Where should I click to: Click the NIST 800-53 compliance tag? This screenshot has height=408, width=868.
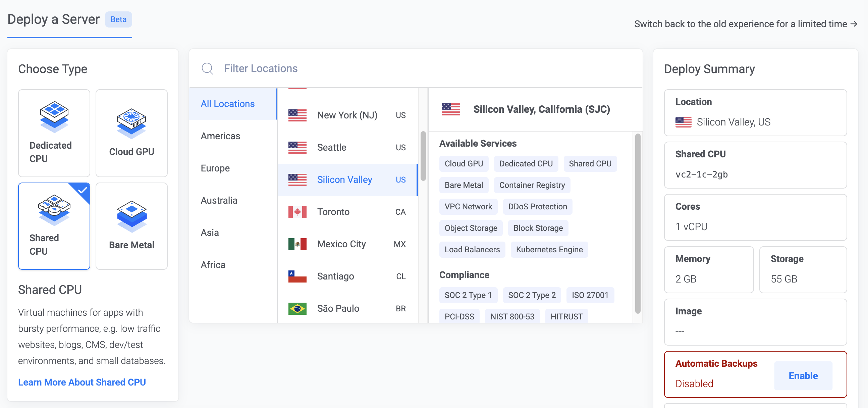512,316
